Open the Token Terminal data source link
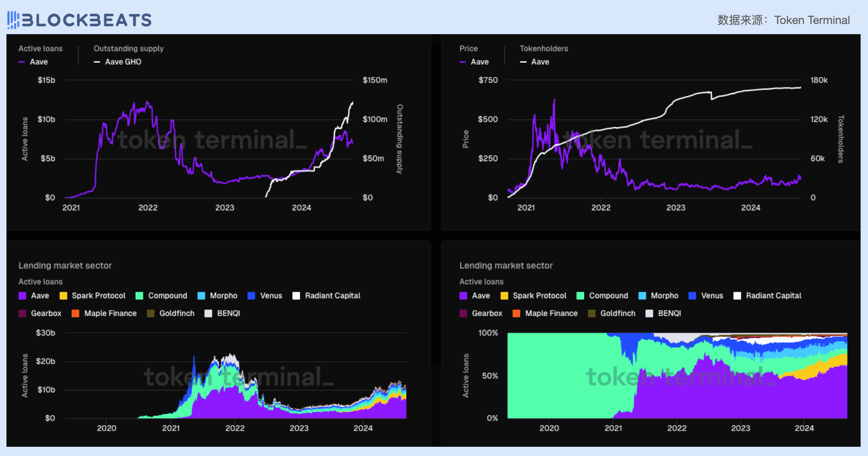Screen dimensions: 868x456 point(812,20)
